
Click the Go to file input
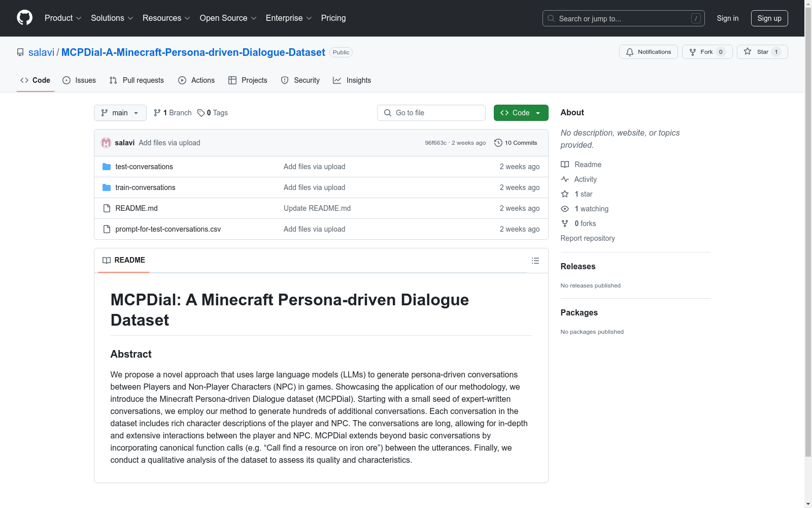point(431,113)
